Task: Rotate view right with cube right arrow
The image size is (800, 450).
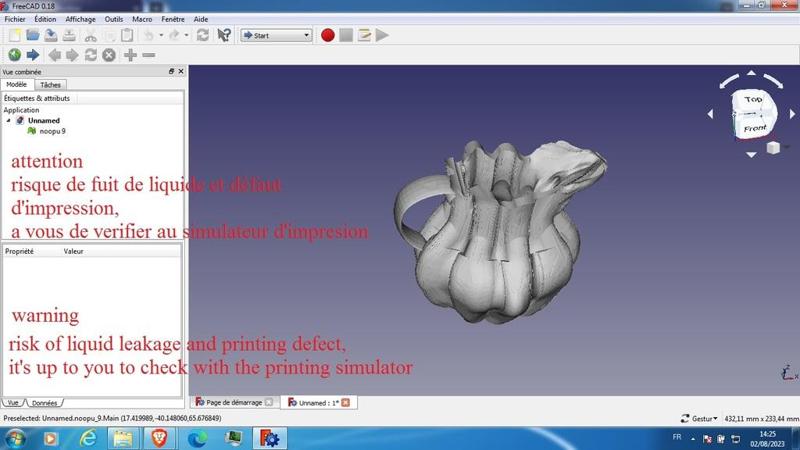Action: (x=792, y=114)
